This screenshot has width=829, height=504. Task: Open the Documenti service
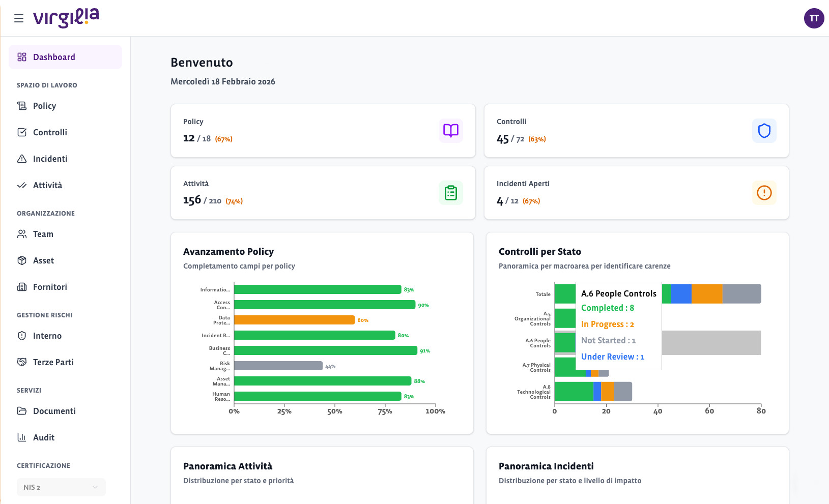click(x=54, y=411)
